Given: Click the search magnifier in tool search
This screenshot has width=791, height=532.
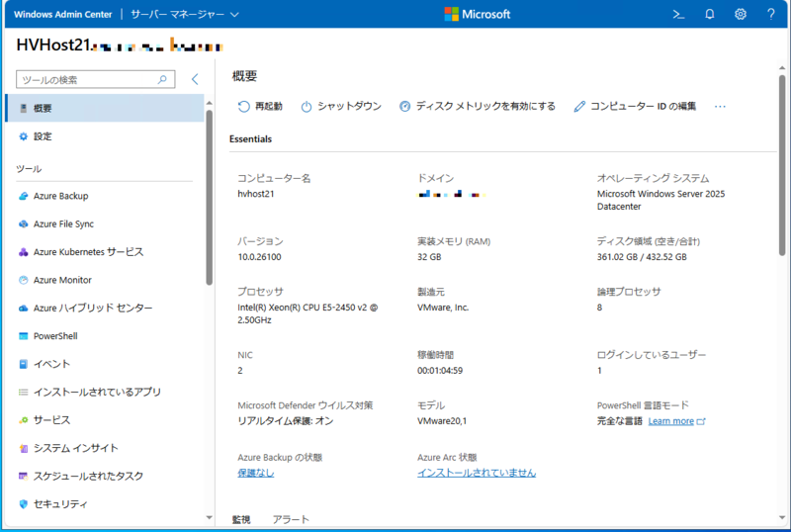Looking at the screenshot, I should [162, 79].
